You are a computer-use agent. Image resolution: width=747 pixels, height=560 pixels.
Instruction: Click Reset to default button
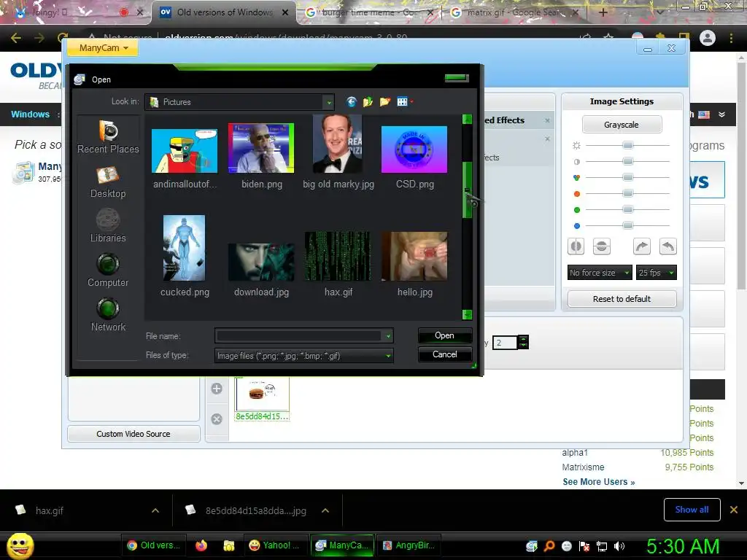tap(622, 299)
